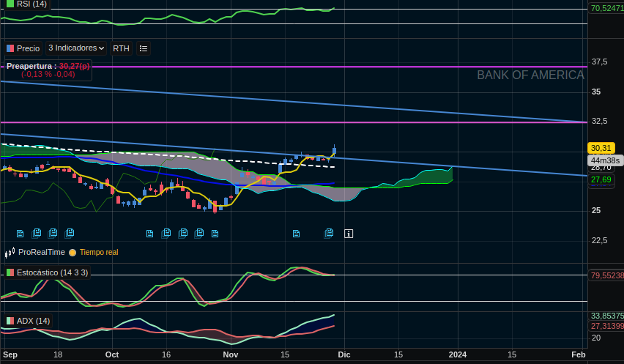Open the ADX (14) indicator label

(33, 321)
